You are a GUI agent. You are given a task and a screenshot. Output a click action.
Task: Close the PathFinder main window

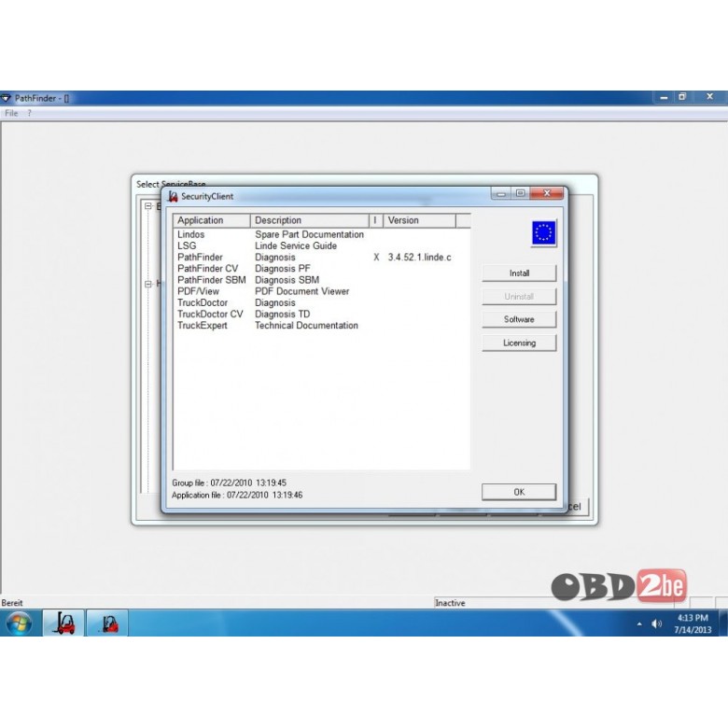click(x=709, y=97)
